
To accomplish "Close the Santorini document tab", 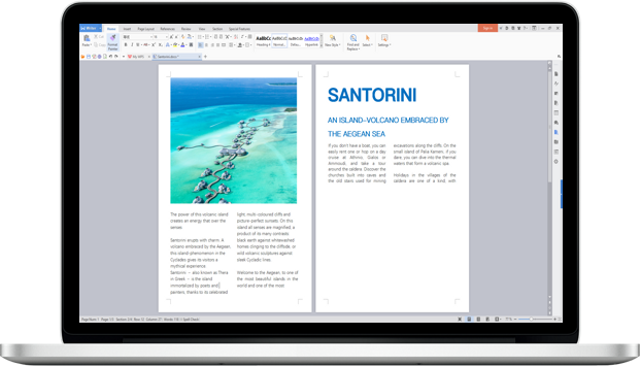I will (x=199, y=57).
